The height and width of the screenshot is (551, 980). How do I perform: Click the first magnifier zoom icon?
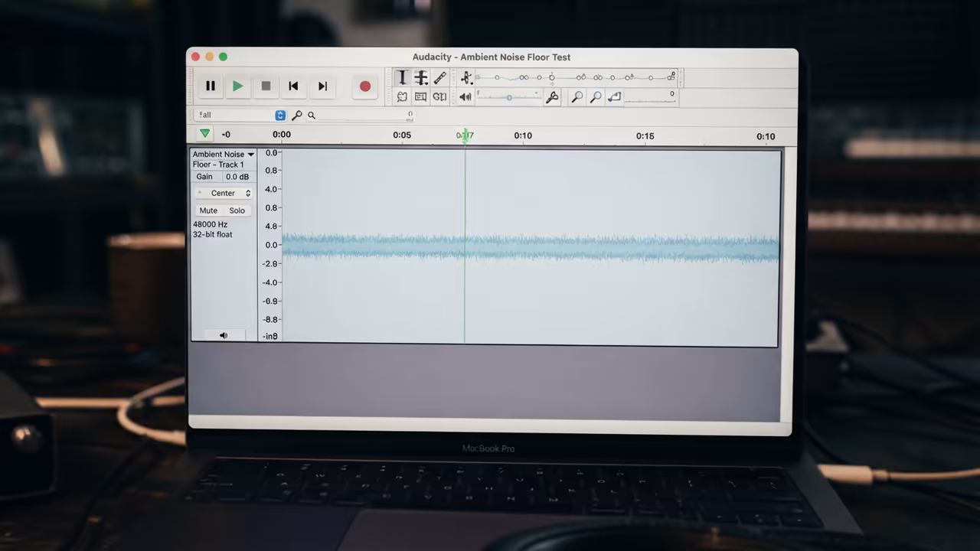(577, 97)
